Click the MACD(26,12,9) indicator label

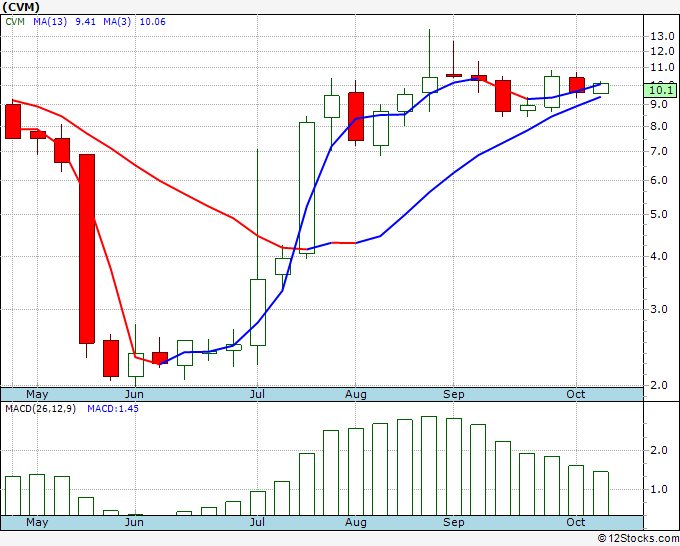pyautogui.click(x=40, y=409)
